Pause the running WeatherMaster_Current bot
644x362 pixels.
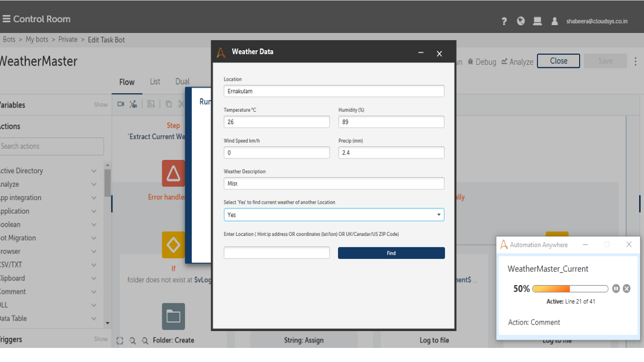pyautogui.click(x=616, y=289)
